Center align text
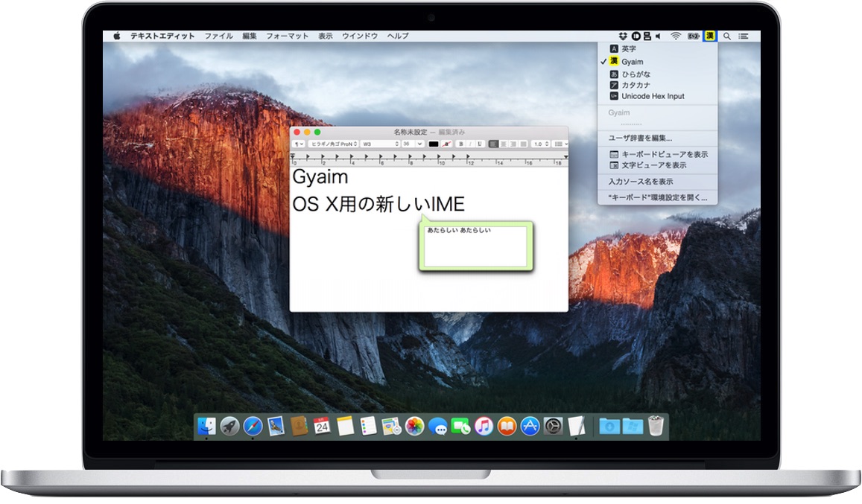 [x=503, y=144]
